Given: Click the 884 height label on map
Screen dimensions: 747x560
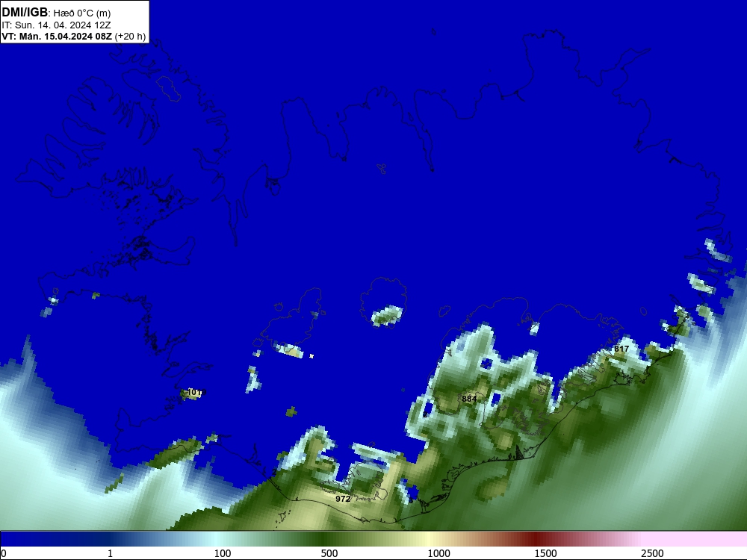Looking at the screenshot, I should tap(469, 399).
